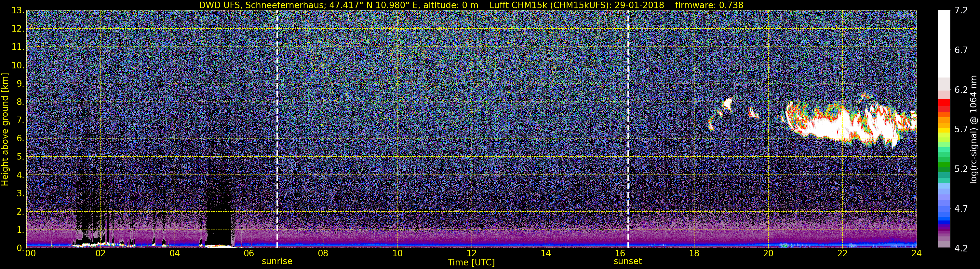Click the time tick label '10'
The width and height of the screenshot is (980, 269).
click(397, 253)
